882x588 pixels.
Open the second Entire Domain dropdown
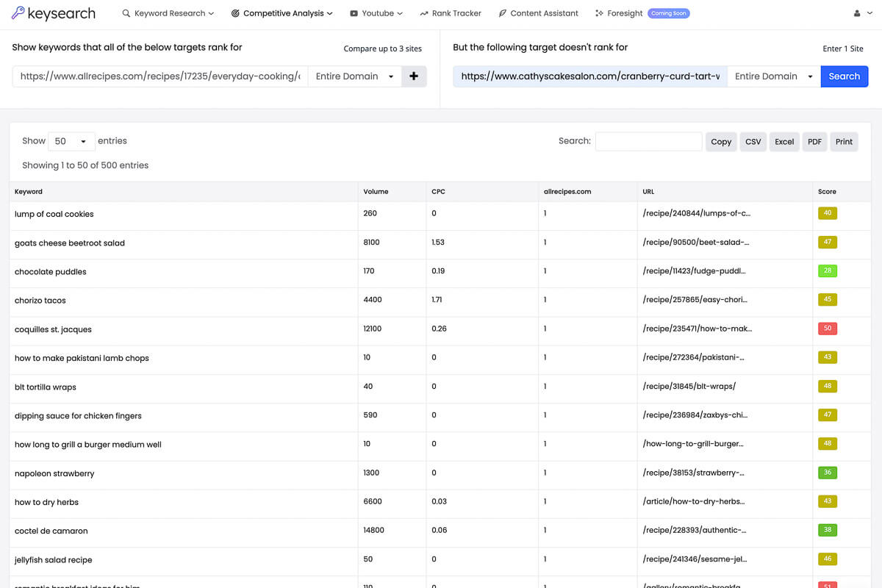pos(774,76)
